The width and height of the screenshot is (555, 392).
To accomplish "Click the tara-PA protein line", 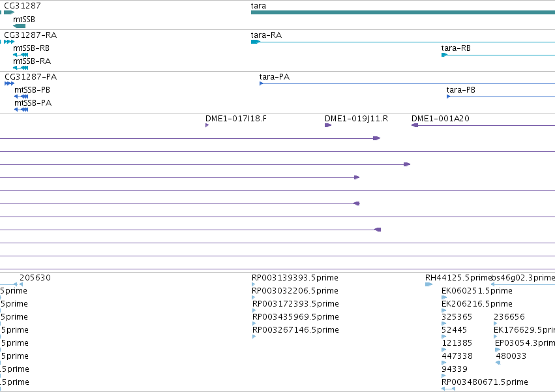I will pos(407,83).
